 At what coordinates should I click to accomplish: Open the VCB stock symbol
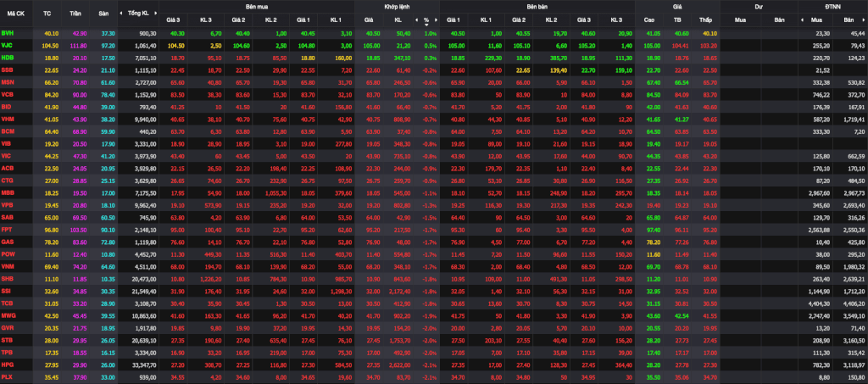pos(8,94)
